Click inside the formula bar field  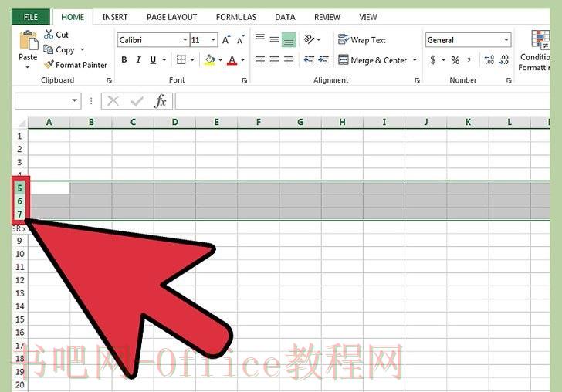(x=362, y=101)
